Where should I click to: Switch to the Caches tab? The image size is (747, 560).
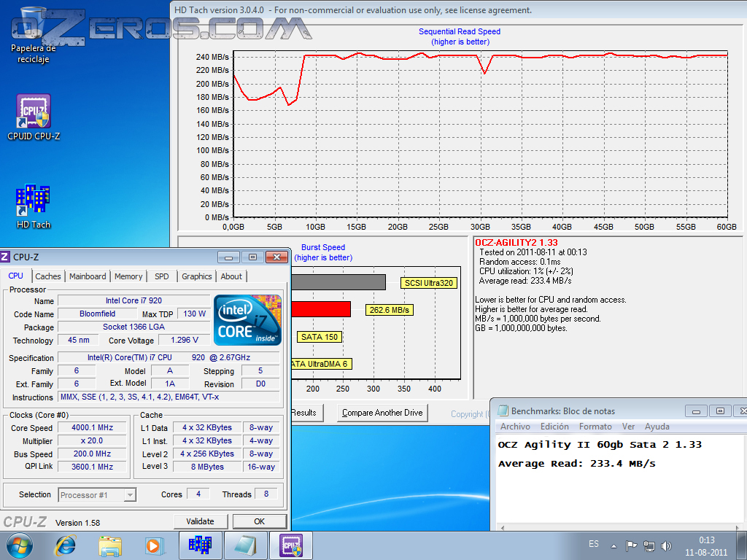(48, 276)
